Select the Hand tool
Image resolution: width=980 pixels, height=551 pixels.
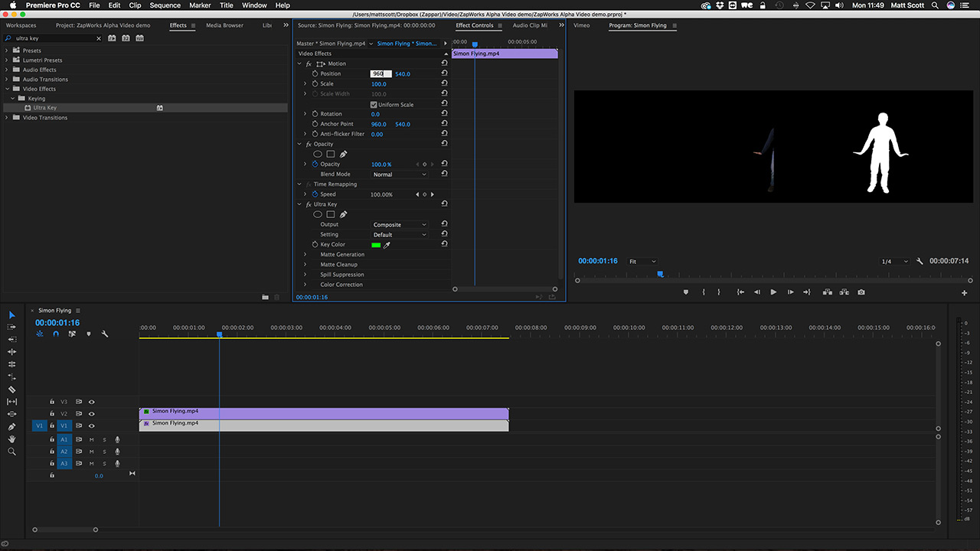tap(11, 439)
